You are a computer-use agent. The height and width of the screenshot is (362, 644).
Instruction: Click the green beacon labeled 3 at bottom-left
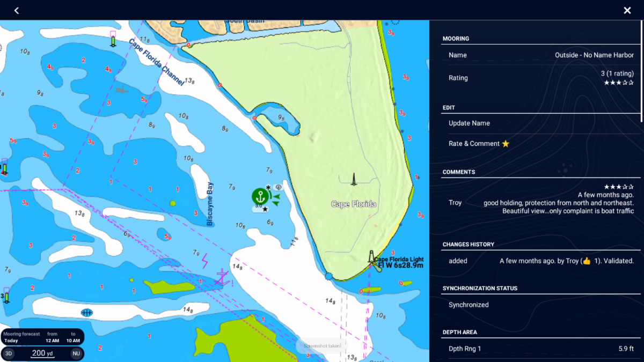click(6, 296)
